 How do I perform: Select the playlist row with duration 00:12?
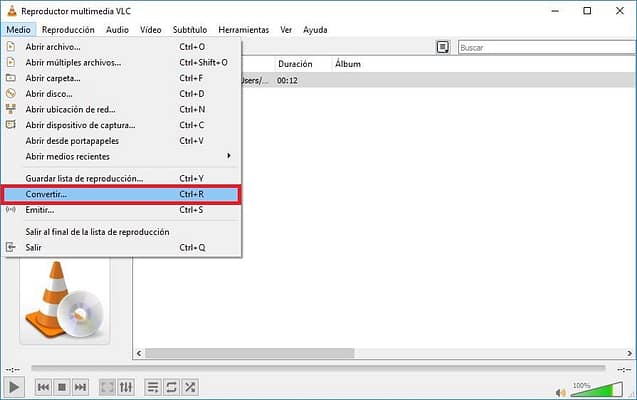click(439, 80)
